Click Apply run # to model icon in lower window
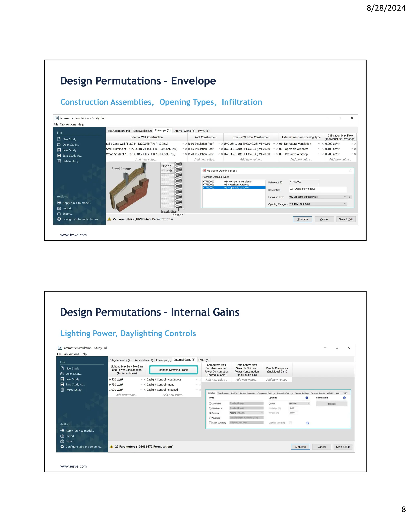 62,430
